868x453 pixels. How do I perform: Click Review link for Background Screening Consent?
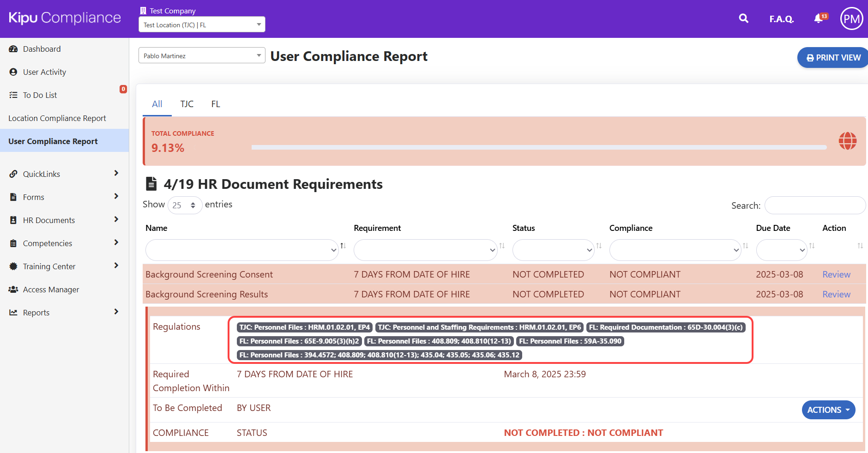(x=836, y=274)
